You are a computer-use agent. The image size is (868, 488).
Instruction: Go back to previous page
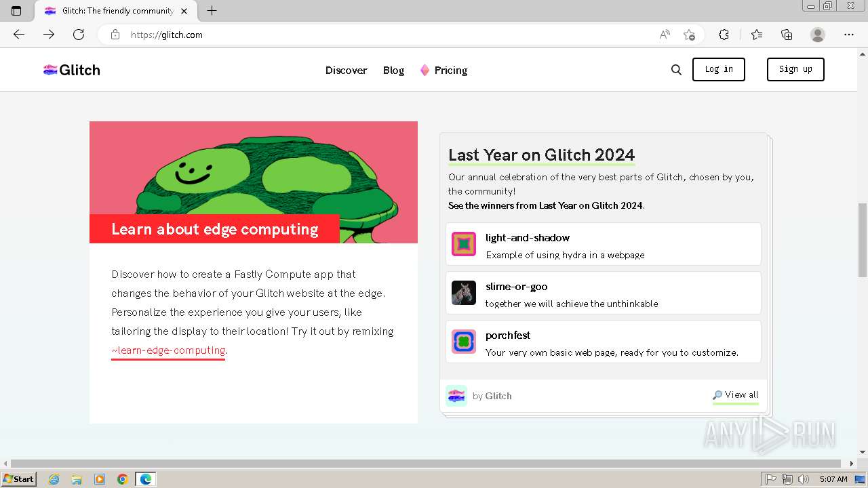coord(19,35)
